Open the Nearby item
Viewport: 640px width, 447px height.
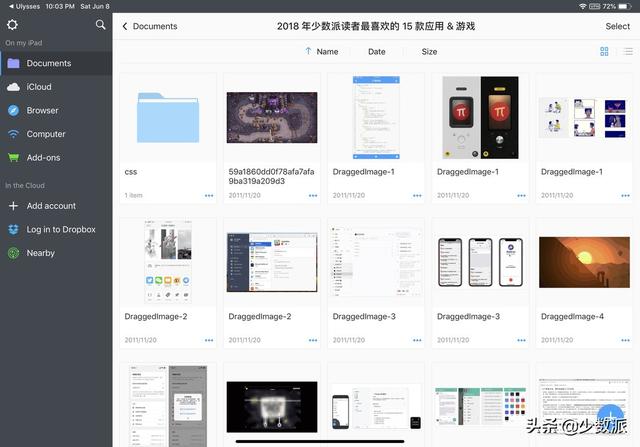[56, 253]
